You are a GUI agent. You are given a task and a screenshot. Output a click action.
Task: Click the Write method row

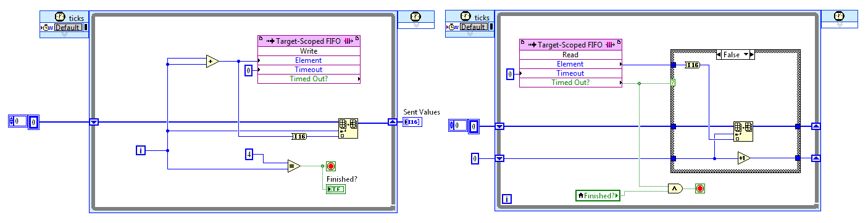309,51
